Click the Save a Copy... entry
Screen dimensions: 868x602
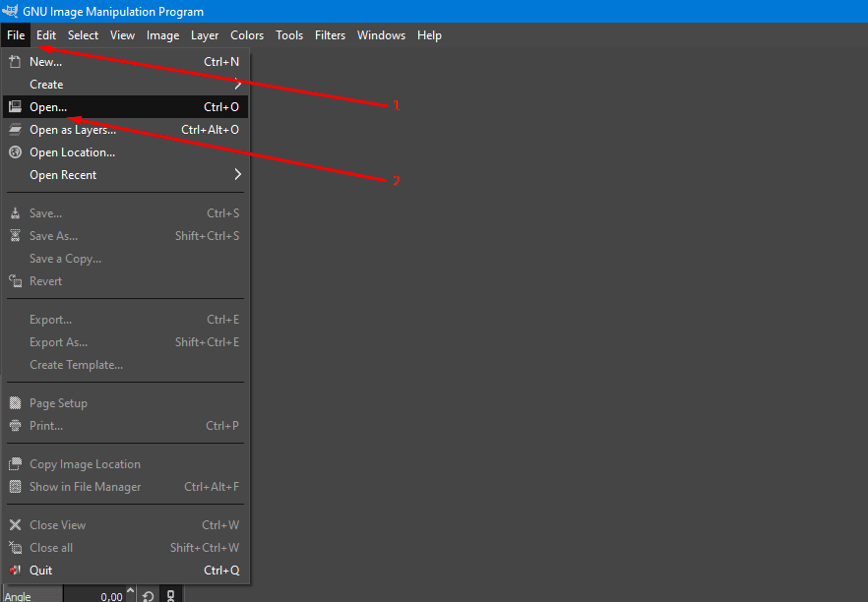pyautogui.click(x=125, y=259)
